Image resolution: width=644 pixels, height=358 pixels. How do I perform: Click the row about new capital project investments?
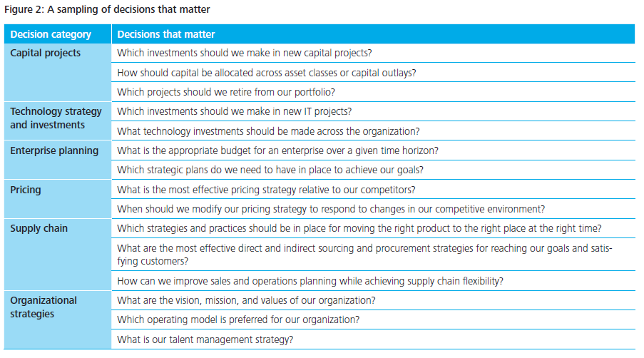pos(244,53)
